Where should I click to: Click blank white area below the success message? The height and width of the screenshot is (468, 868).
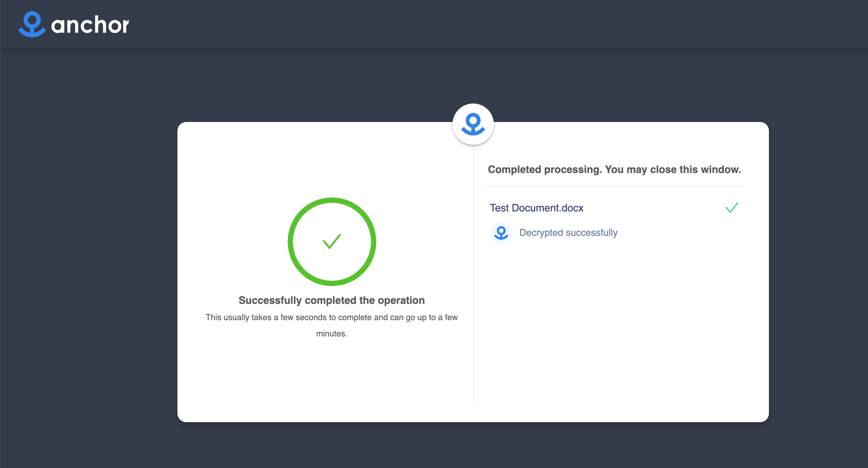331,381
